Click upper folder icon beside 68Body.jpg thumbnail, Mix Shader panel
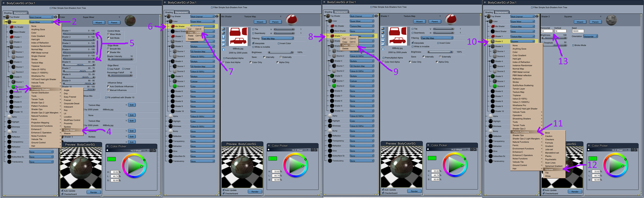The height and width of the screenshot is (198, 644). (x=224, y=29)
